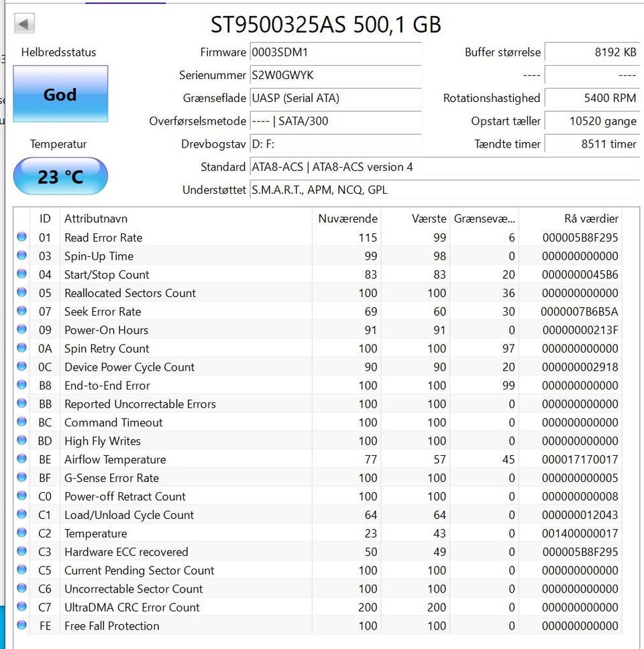
Task: Click the Rotationshastighed 5400 RPM field
Action: pyautogui.click(x=591, y=98)
